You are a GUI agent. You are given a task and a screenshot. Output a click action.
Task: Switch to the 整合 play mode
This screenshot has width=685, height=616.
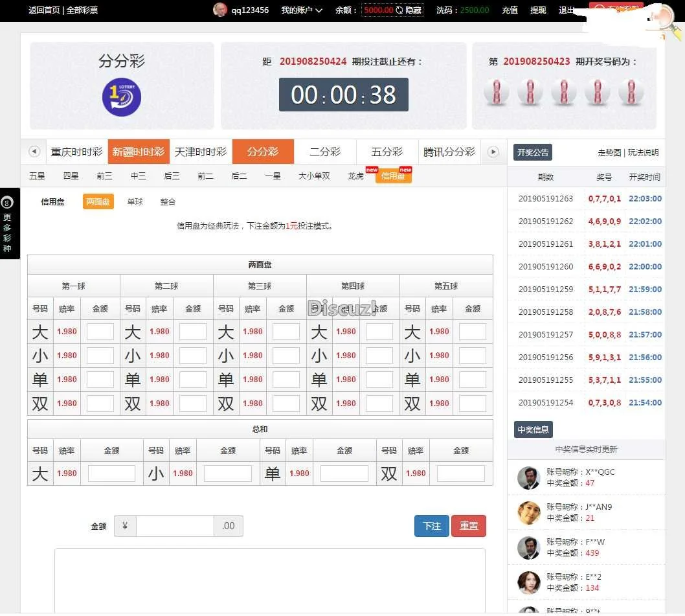pyautogui.click(x=168, y=201)
